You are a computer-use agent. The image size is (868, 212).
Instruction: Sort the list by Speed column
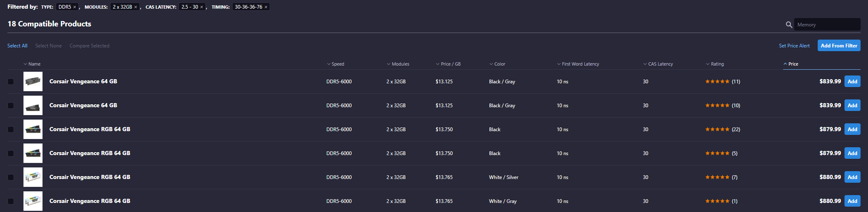337,64
